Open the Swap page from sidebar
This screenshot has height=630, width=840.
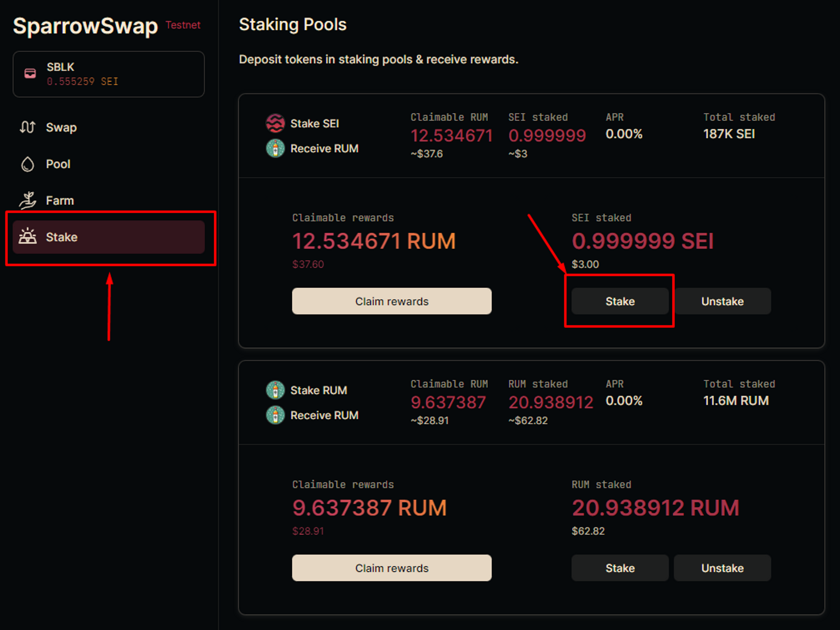point(61,128)
